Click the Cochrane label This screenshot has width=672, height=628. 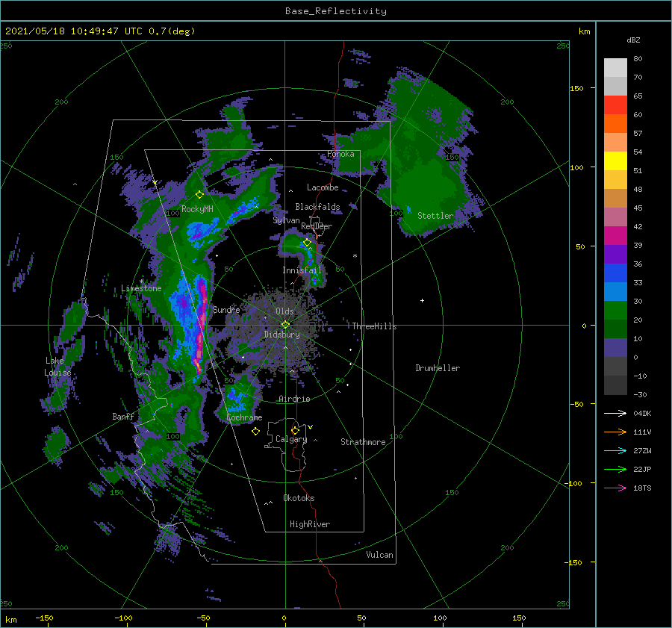[244, 417]
